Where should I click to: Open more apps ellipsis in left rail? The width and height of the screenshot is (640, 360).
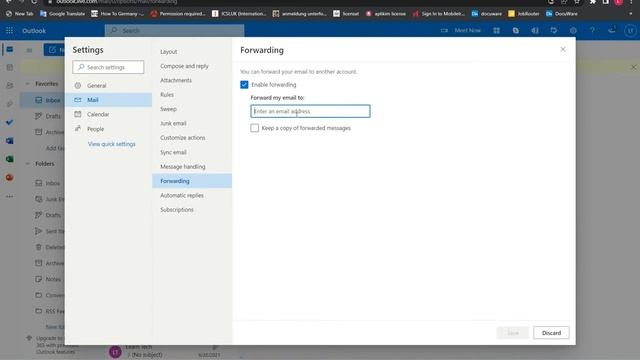tap(10, 196)
